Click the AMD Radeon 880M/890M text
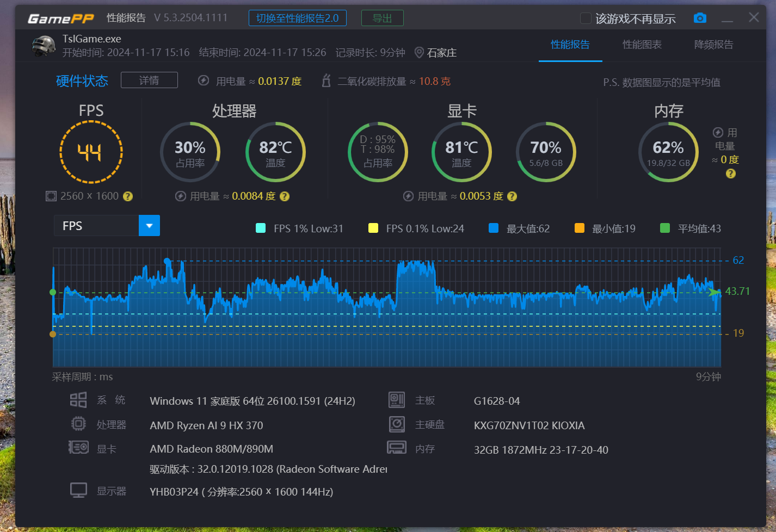Image resolution: width=776 pixels, height=532 pixels. pyautogui.click(x=212, y=449)
